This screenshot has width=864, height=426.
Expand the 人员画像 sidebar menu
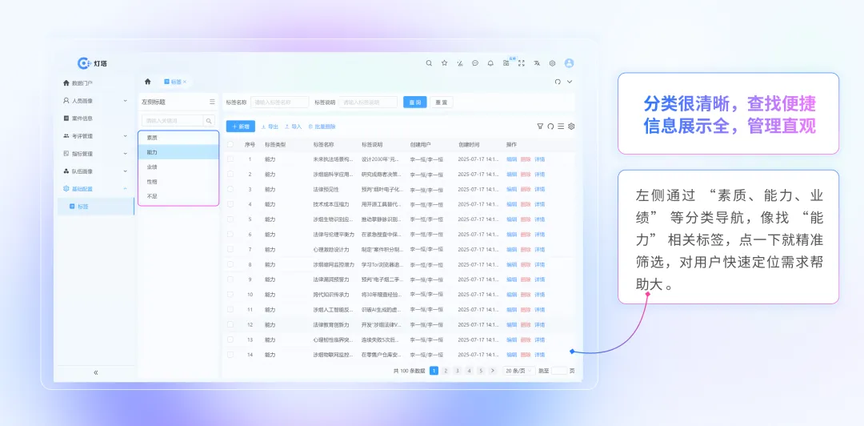tap(95, 101)
